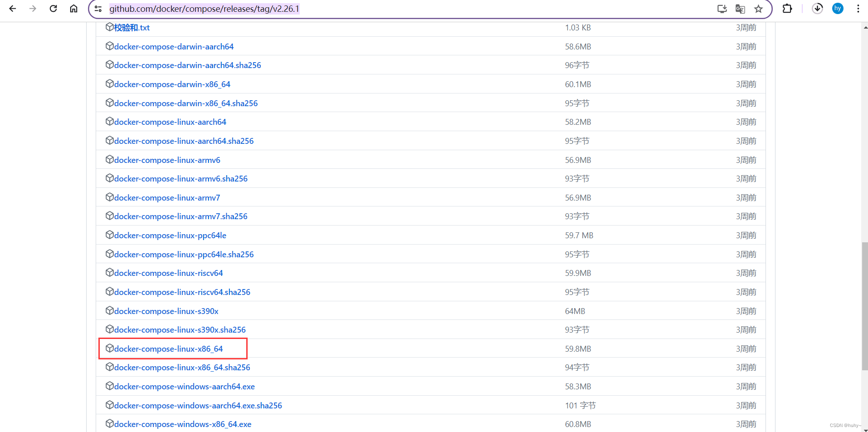View site information icon in address bar
This screenshot has height=432, width=868.
click(x=98, y=9)
